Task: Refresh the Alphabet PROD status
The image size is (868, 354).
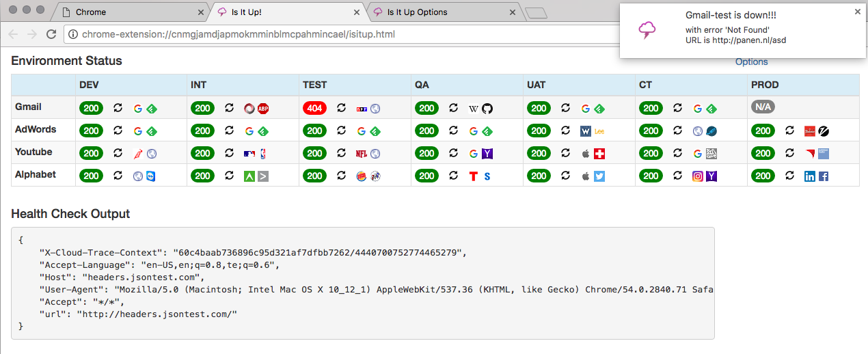Action: coord(790,176)
